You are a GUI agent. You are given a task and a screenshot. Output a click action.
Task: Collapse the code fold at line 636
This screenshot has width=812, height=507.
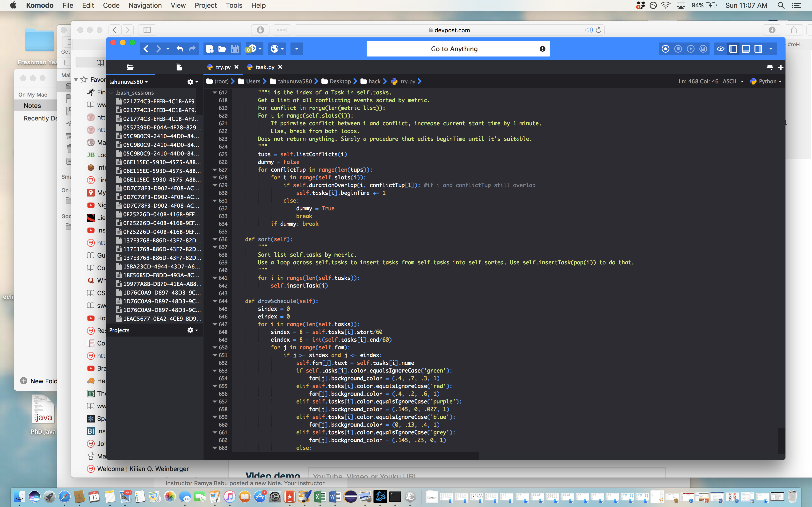click(x=215, y=239)
